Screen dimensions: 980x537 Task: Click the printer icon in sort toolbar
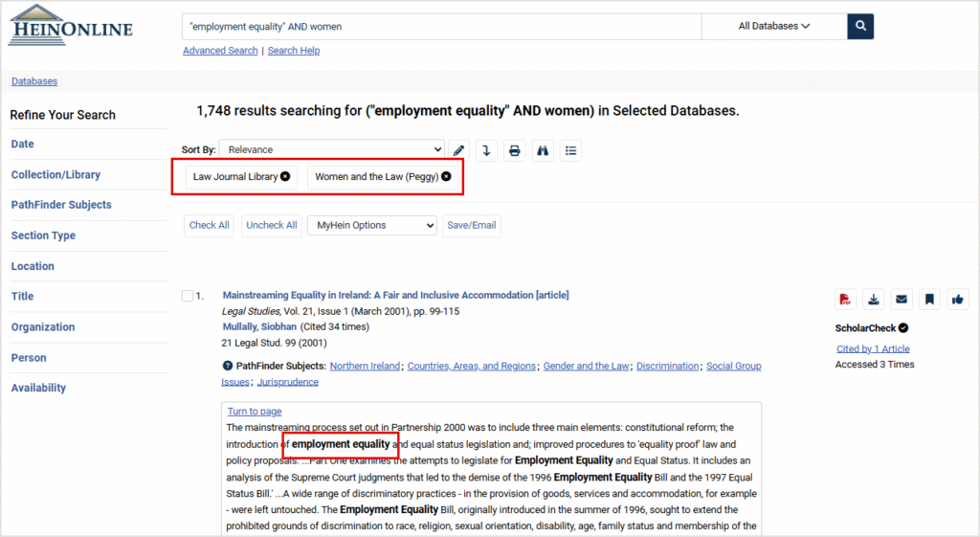tap(515, 150)
